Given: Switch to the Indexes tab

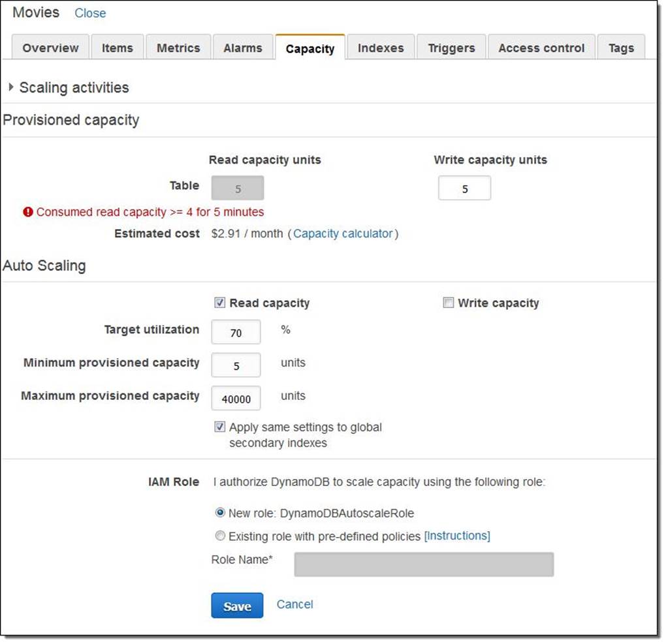Looking at the screenshot, I should 381,48.
